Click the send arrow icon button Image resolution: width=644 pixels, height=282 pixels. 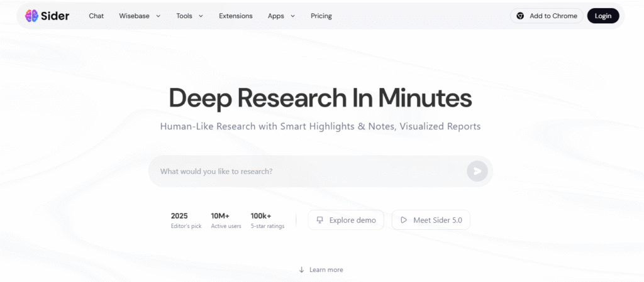477,171
